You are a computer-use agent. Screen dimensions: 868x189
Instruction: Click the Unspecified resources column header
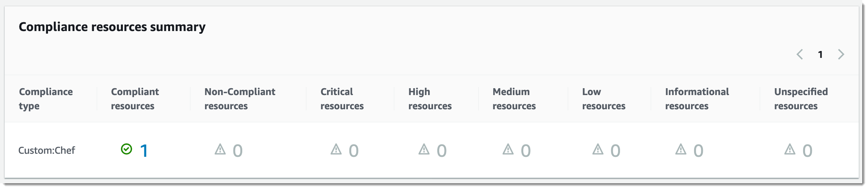(x=801, y=99)
